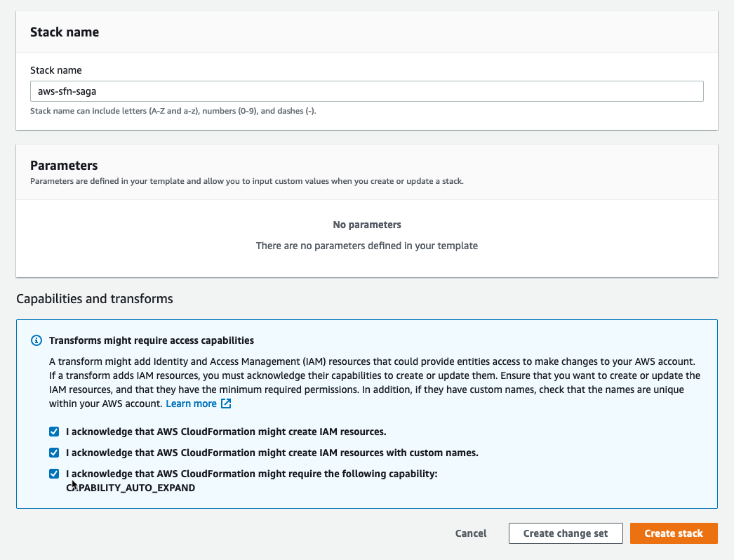Click the 'Capabilities and transforms' heading

click(95, 299)
